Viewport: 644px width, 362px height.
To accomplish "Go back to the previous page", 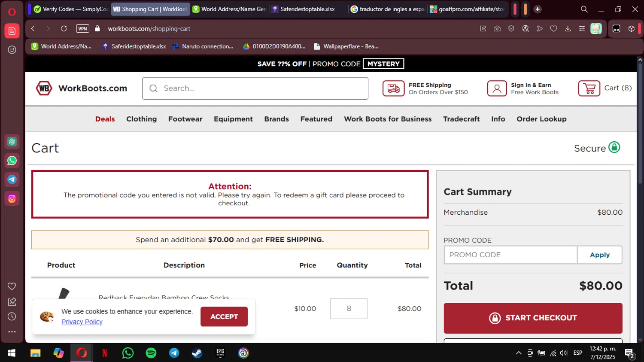I will click(33, 29).
